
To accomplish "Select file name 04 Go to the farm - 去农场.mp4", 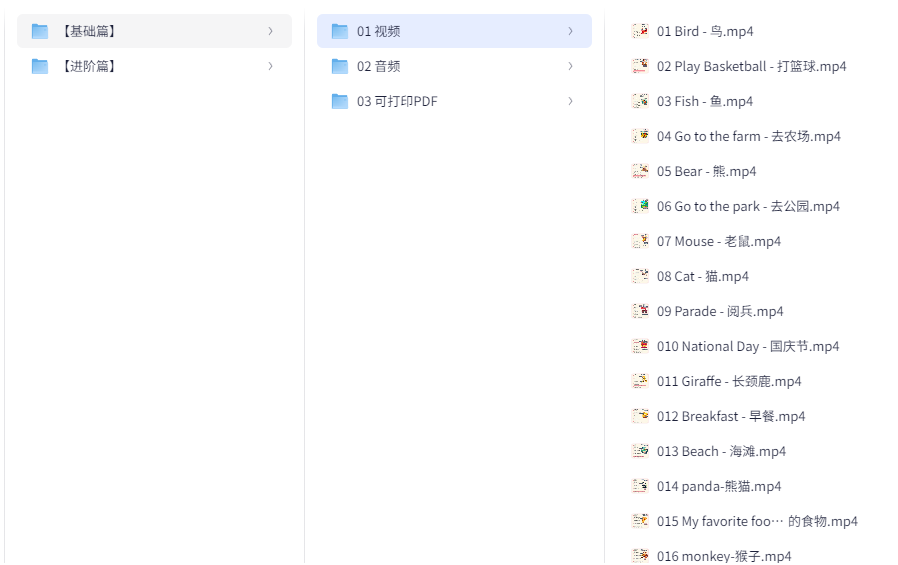I will click(749, 136).
